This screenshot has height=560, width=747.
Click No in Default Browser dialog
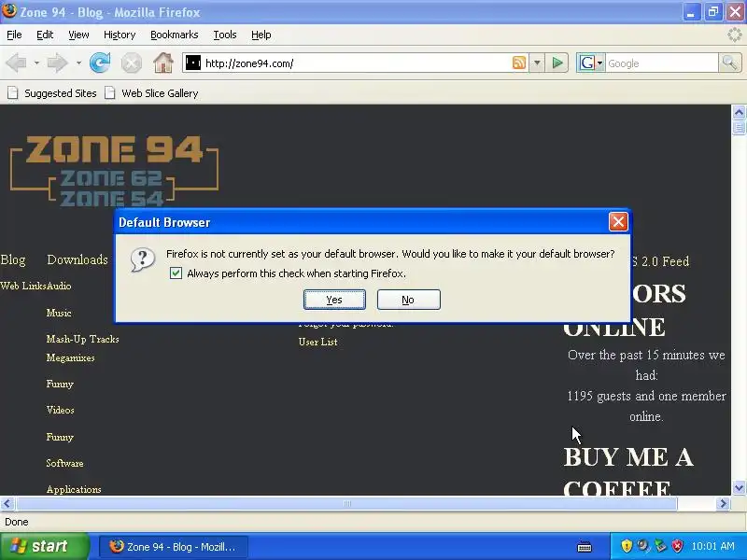[x=408, y=300]
